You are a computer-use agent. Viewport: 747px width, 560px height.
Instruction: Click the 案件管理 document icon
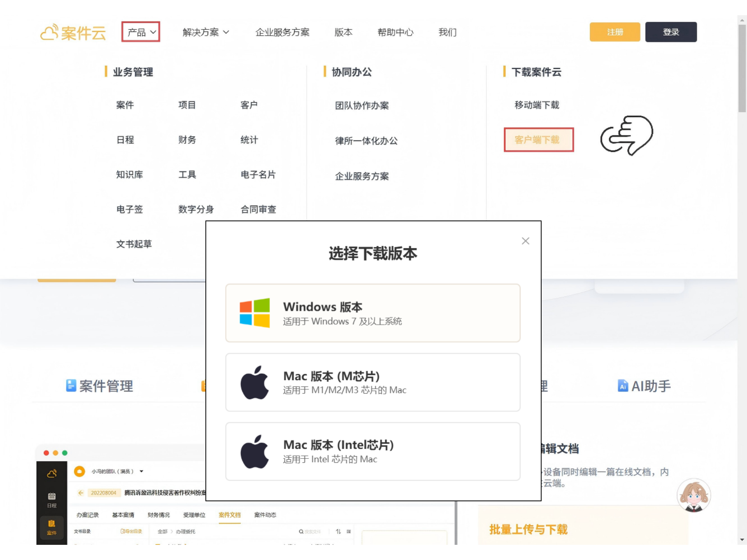70,386
